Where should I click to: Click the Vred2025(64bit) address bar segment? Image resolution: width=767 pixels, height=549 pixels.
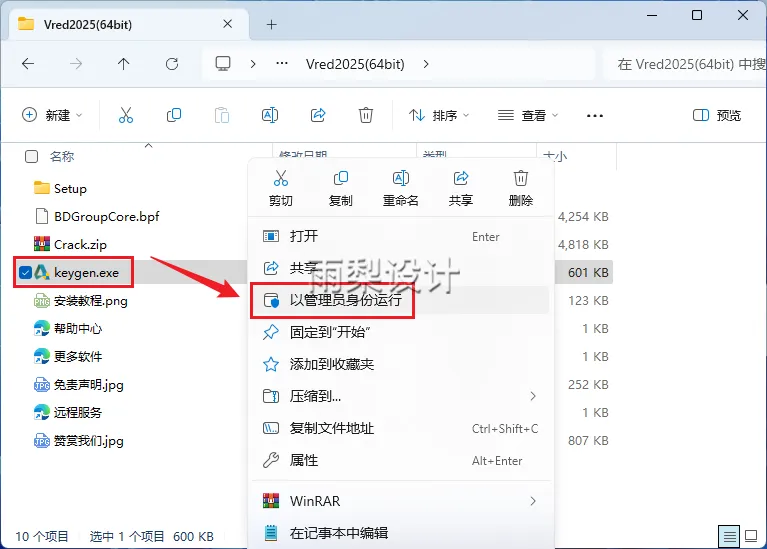tap(355, 64)
